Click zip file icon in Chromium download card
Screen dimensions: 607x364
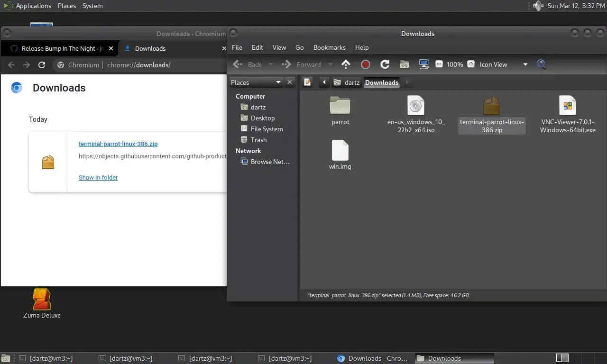[x=48, y=162]
